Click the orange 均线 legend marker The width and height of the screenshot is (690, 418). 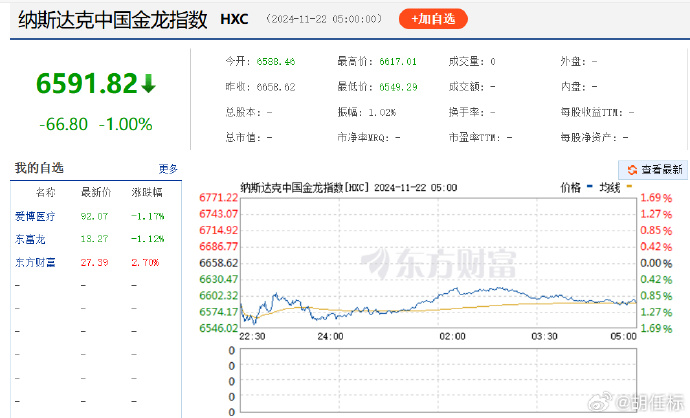point(629,186)
